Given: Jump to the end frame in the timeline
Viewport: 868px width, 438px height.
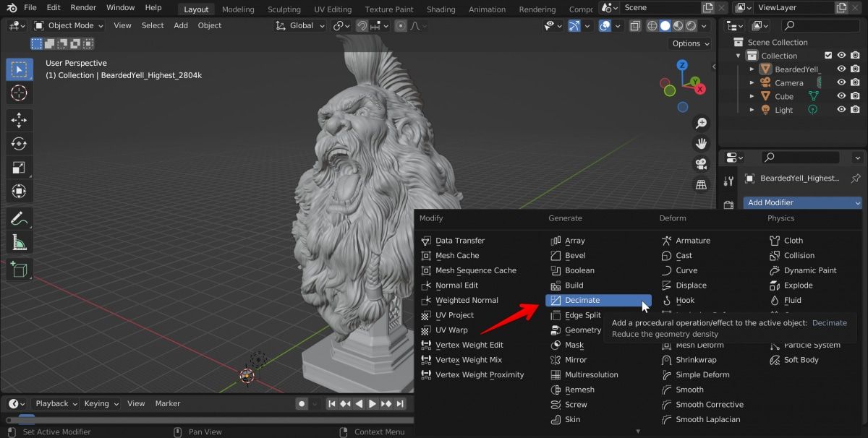Looking at the screenshot, I should pos(400,403).
